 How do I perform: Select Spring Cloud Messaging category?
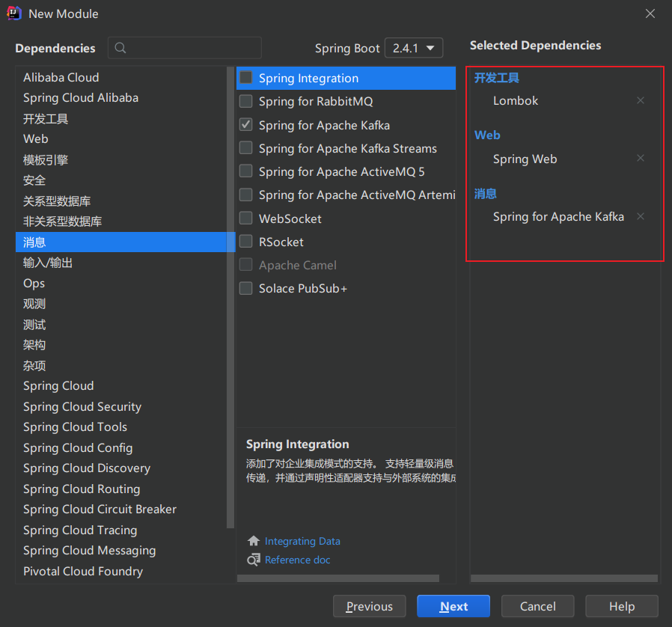(x=121, y=550)
